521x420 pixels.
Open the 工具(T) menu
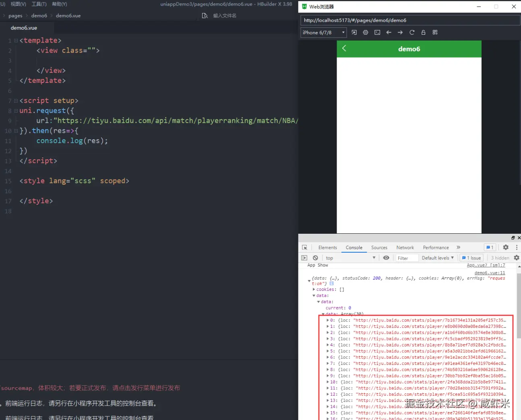39,4
